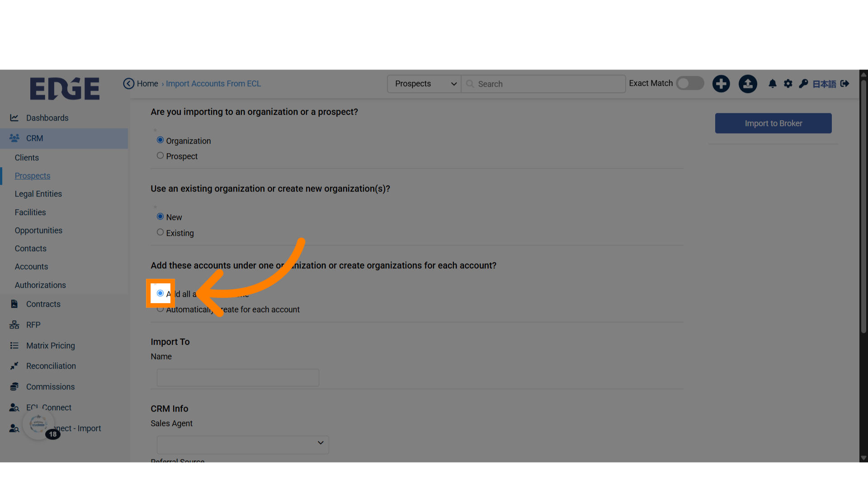The height and width of the screenshot is (488, 868).
Task: Click the page vertical scrollbar
Action: tap(863, 206)
